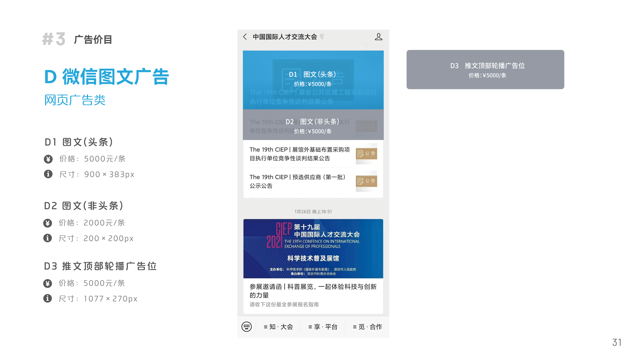Open the account profile person icon

click(x=378, y=37)
